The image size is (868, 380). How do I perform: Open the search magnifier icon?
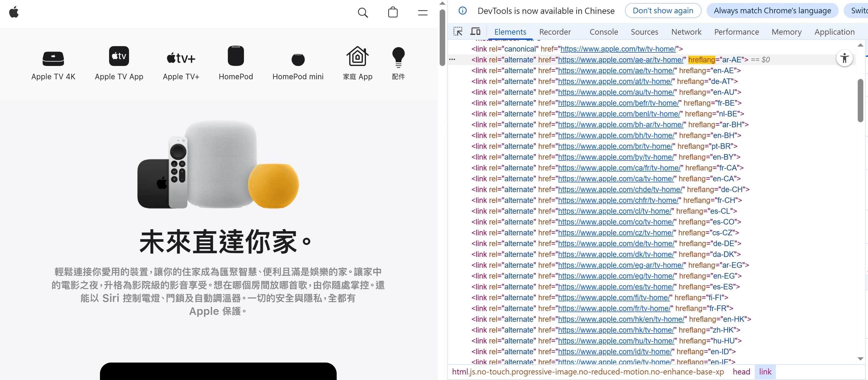362,13
